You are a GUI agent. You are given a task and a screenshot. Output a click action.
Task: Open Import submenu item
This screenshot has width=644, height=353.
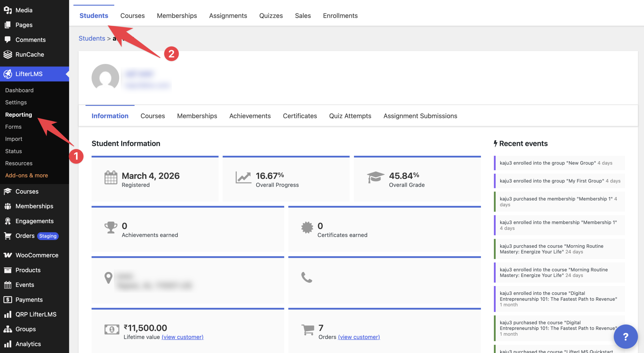[14, 139]
